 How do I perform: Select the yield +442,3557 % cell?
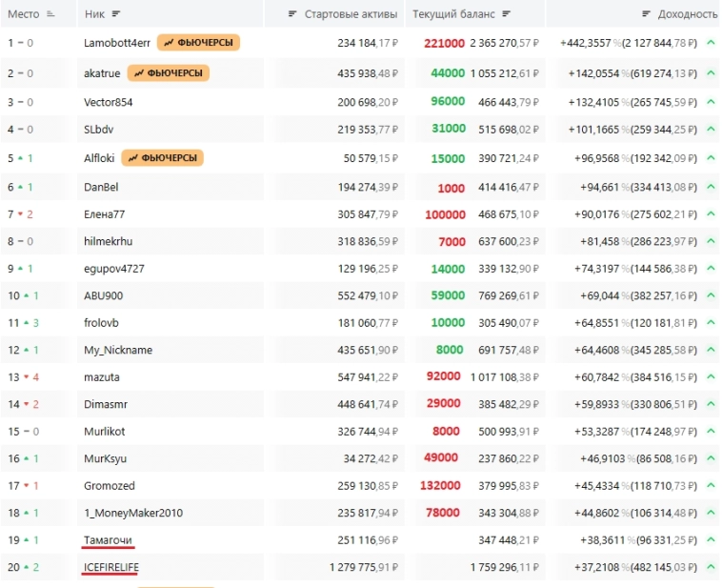coord(629,43)
